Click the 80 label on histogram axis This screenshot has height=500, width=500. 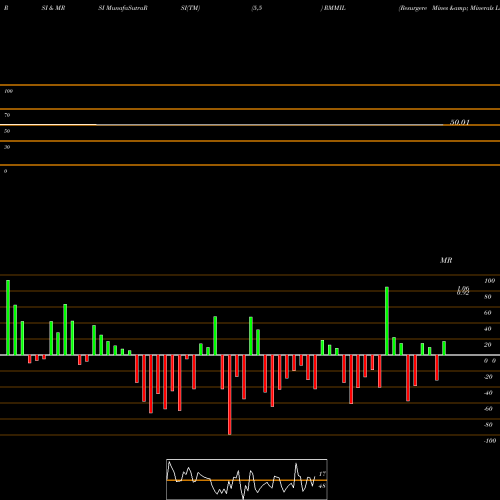[488, 297]
